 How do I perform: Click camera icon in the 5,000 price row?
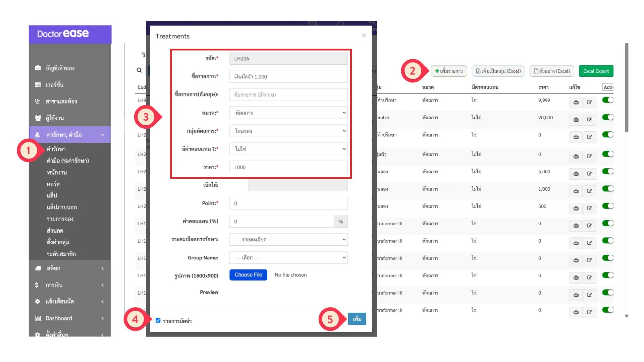[576, 174]
